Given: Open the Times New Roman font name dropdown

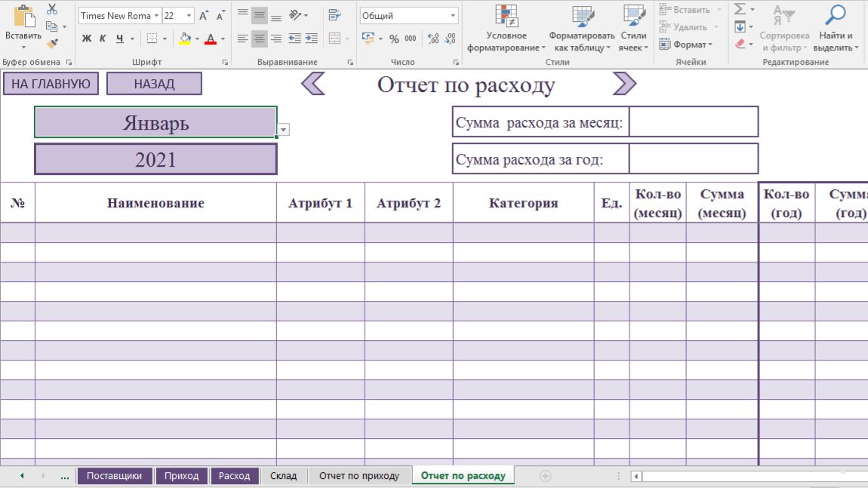Looking at the screenshot, I should [156, 16].
